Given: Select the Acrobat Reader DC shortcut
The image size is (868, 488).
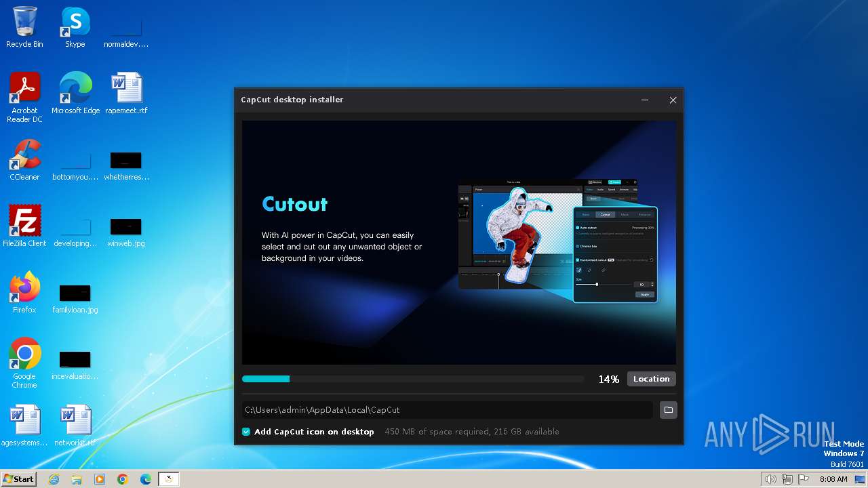Looking at the screenshot, I should pyautogui.click(x=24, y=98).
